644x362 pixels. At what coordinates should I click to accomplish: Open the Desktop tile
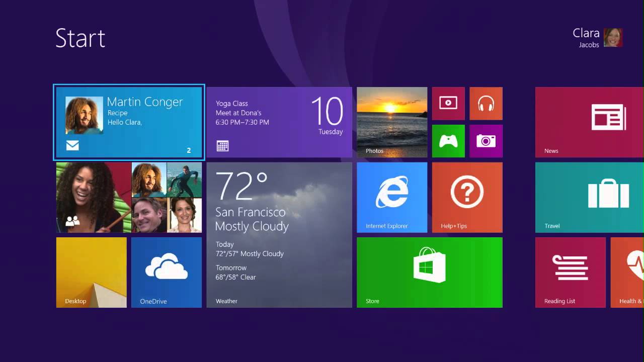(92, 273)
